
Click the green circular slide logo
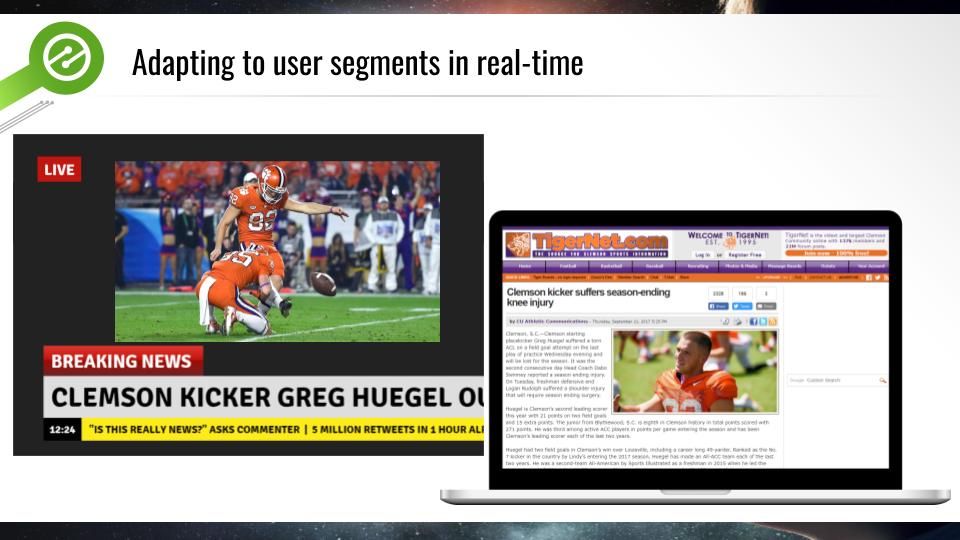click(66, 58)
